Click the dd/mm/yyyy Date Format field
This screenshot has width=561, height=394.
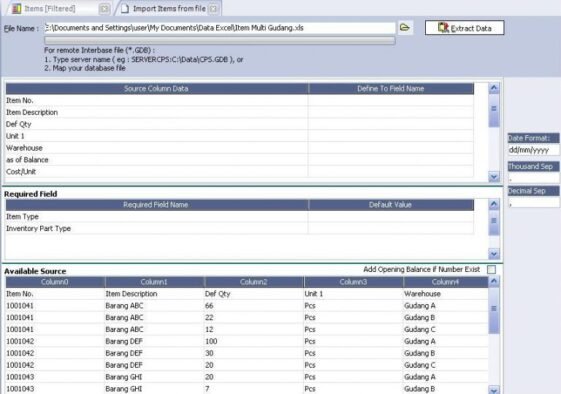pyautogui.click(x=533, y=150)
